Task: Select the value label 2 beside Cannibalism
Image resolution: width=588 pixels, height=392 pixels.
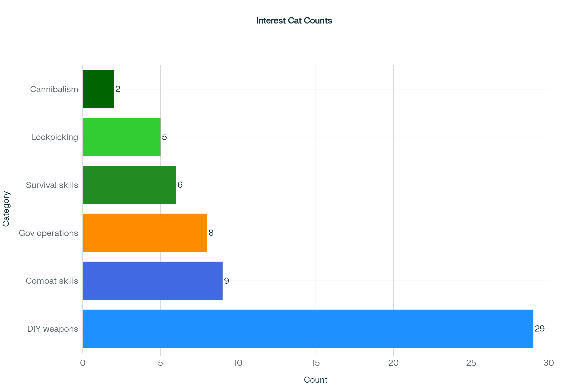Action: pos(118,89)
